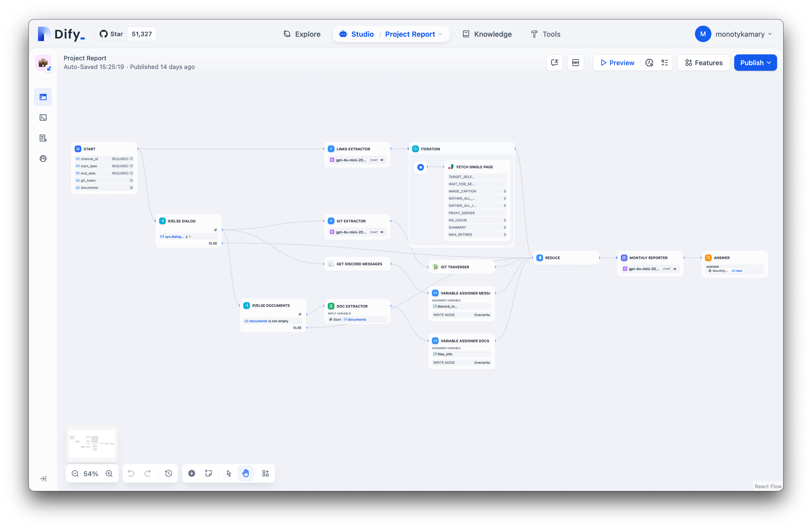Select the ITERATION node header
The image size is (812, 529).
point(462,149)
